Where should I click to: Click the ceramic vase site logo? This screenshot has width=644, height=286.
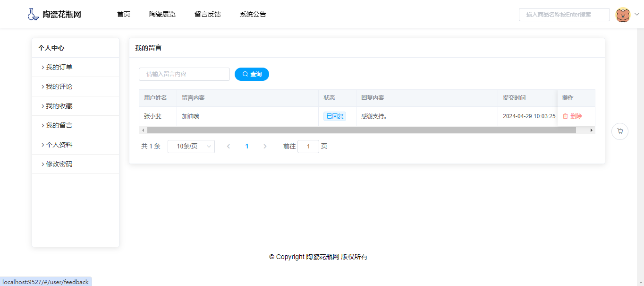(x=33, y=14)
